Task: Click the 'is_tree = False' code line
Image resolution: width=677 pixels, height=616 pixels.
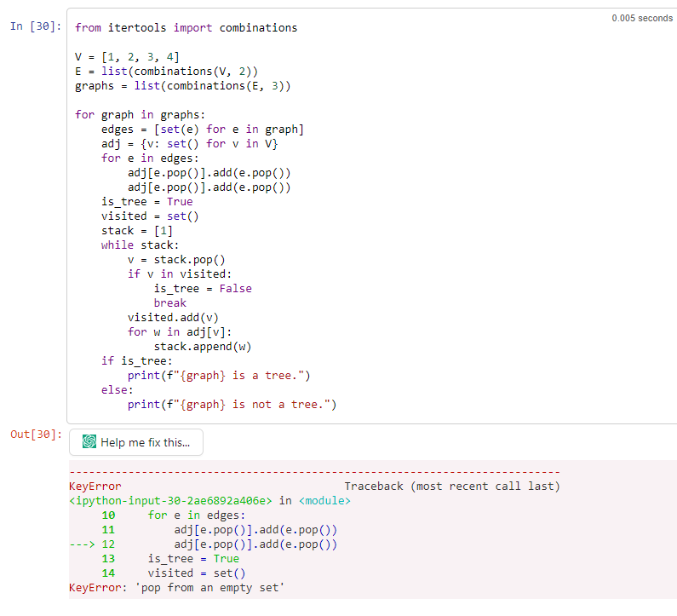Action: click(203, 289)
